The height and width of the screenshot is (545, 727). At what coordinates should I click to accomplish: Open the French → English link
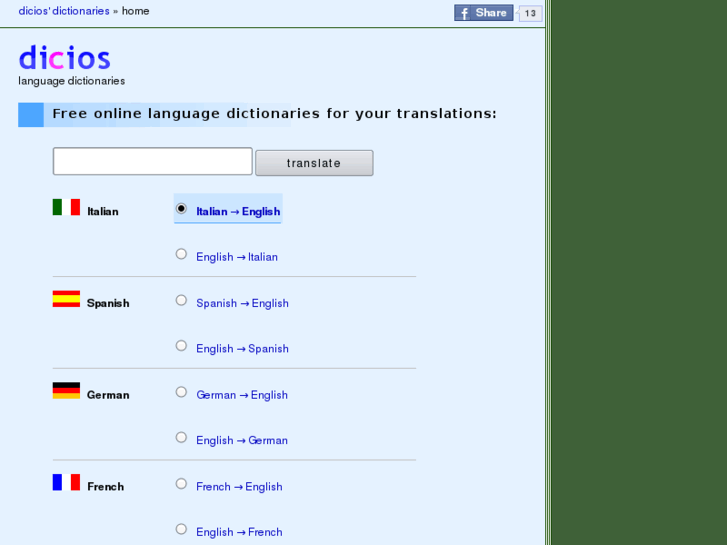(239, 487)
